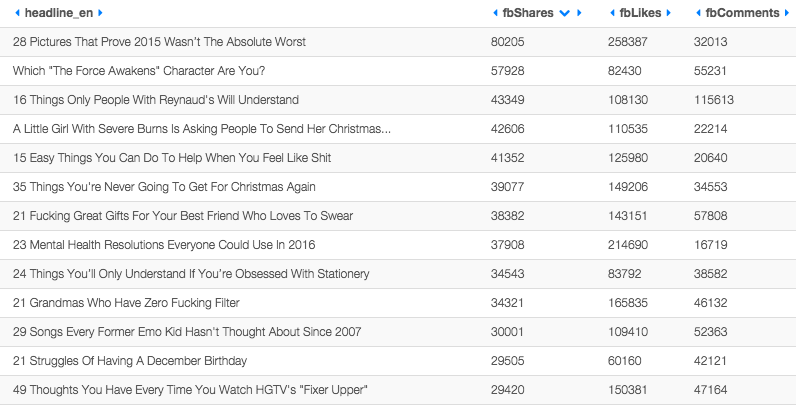
Task: Click the truncated "A Little Girl With Severe Burns" headline
Action: [201, 129]
